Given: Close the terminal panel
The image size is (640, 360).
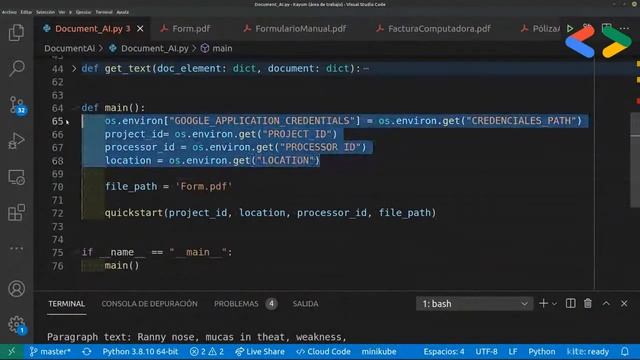Looking at the screenshot, I should pos(624,303).
